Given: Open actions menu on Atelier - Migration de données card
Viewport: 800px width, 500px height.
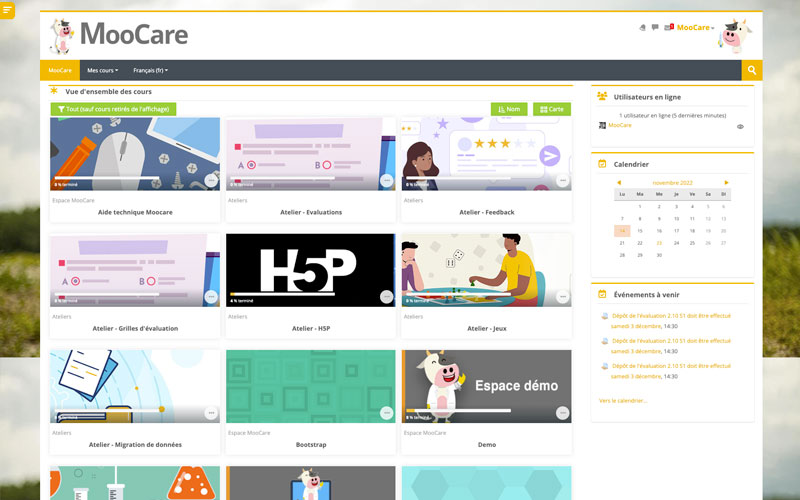Looking at the screenshot, I should point(211,413).
